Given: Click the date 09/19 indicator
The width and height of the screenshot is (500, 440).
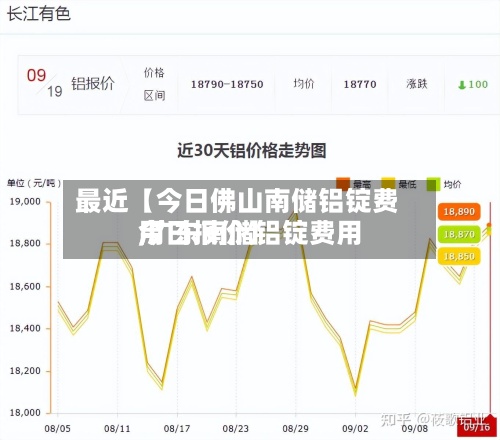Looking at the screenshot, I should [45, 83].
